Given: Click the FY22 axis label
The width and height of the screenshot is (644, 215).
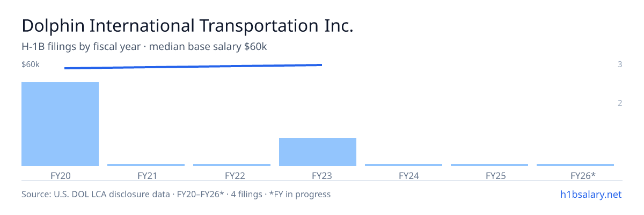Looking at the screenshot, I should click(x=232, y=175).
